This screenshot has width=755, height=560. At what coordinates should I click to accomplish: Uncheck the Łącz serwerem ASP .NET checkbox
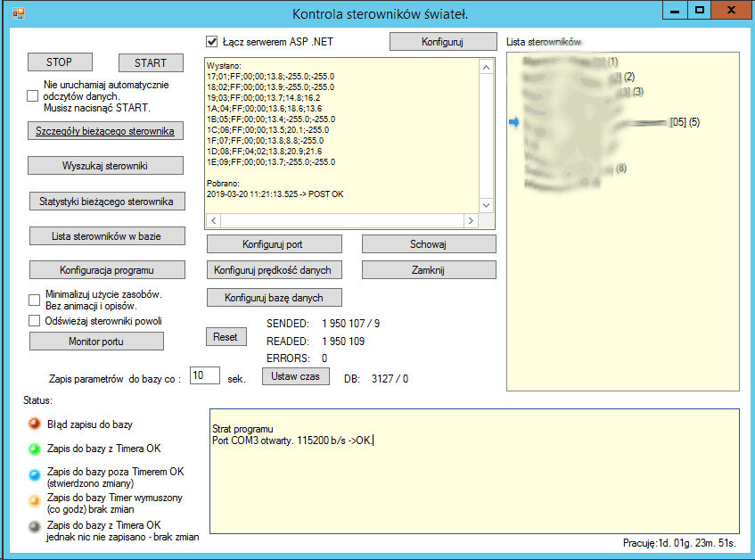pos(211,41)
